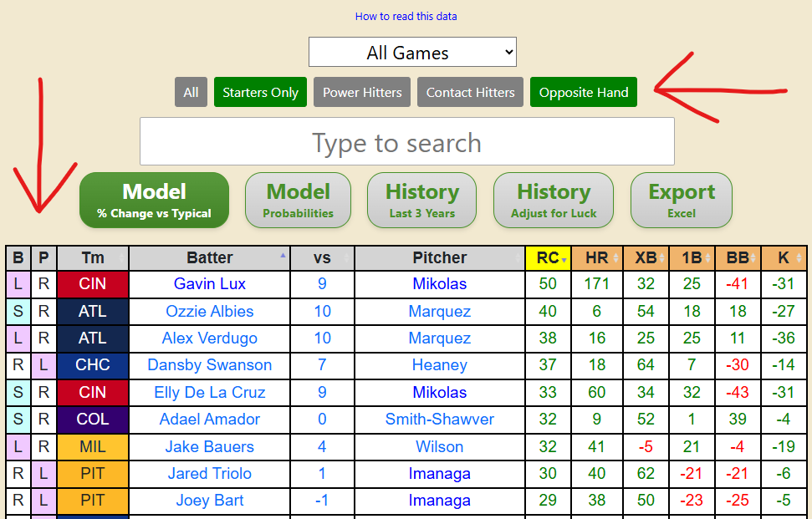
Task: Click PIT team cell in Jared Triolo row
Action: pos(93,474)
